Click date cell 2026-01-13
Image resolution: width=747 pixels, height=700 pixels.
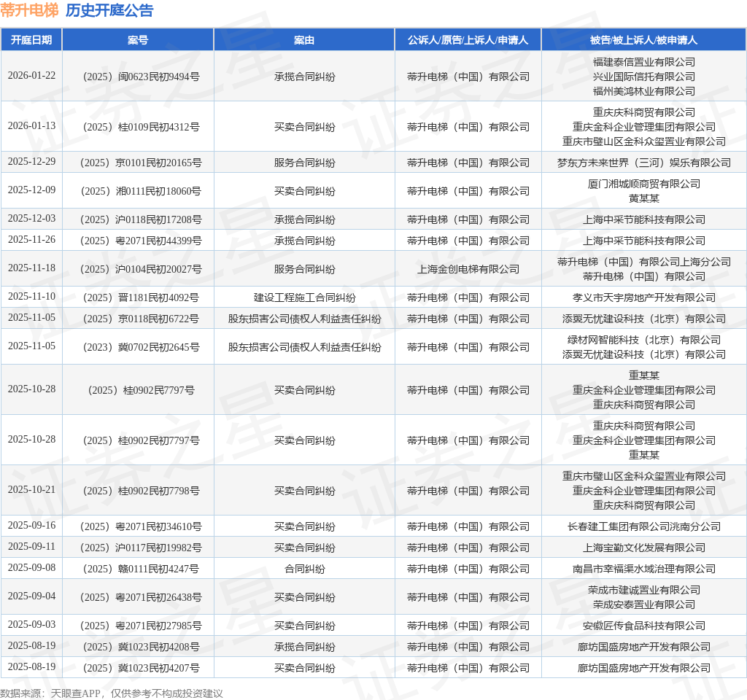click(31, 125)
